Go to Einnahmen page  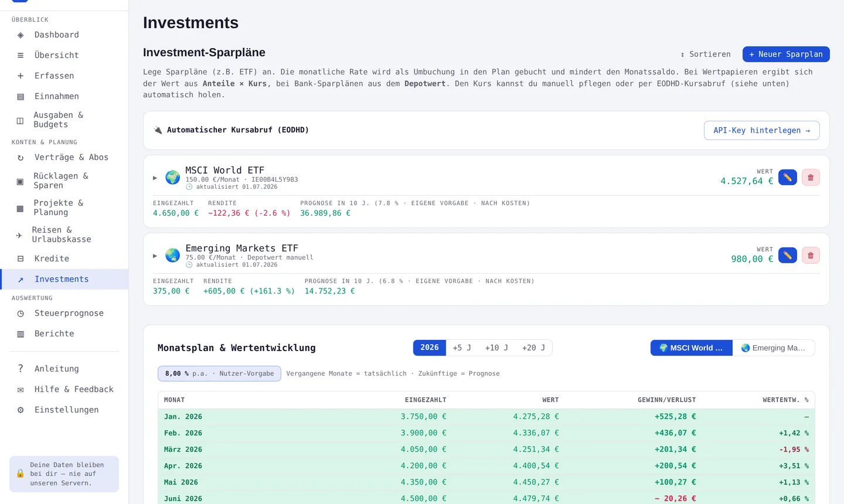click(x=64, y=97)
